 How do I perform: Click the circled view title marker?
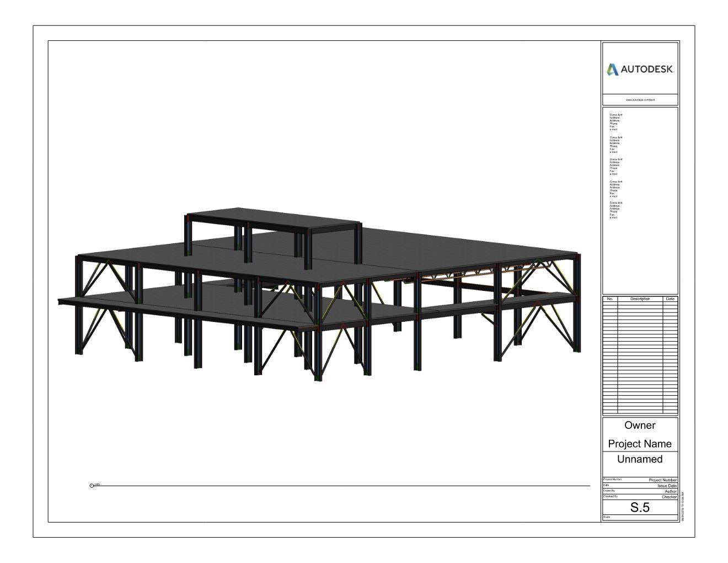pyautogui.click(x=92, y=486)
